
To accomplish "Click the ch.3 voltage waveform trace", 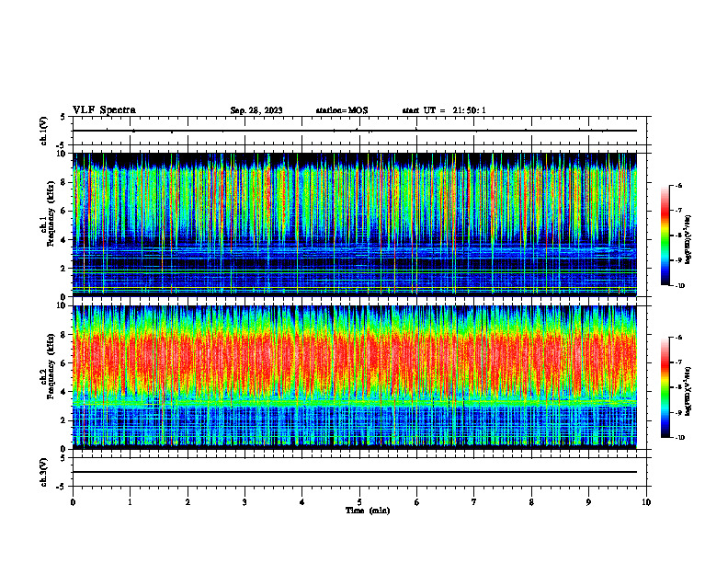I will (355, 472).
